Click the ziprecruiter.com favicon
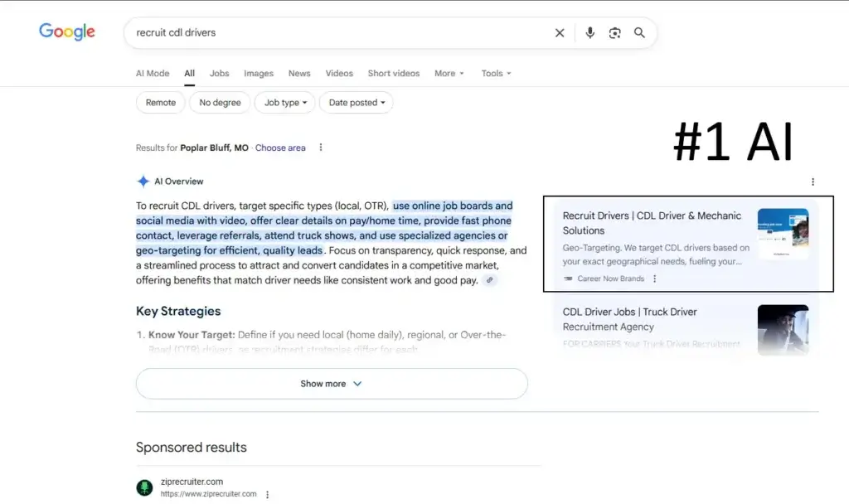Viewport: 849px width, 504px height. [x=143, y=487]
